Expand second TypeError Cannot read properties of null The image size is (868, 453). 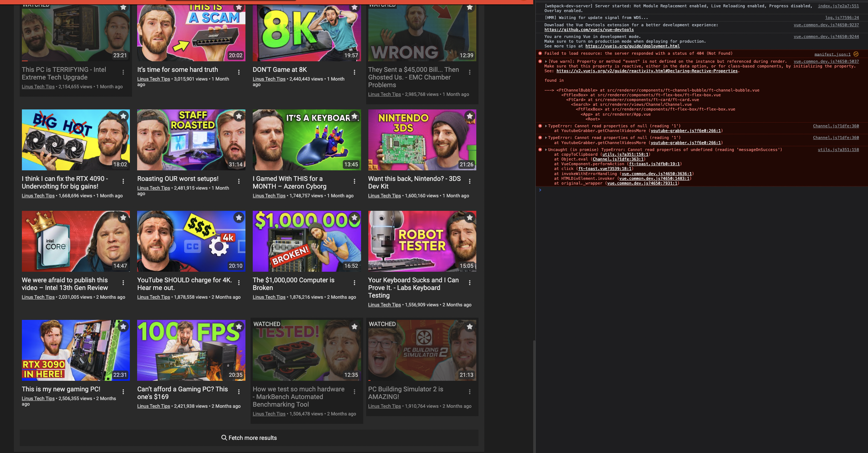click(546, 138)
